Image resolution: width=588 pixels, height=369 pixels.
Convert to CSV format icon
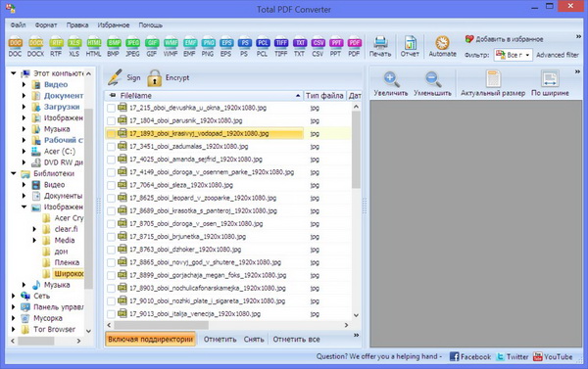(x=318, y=47)
